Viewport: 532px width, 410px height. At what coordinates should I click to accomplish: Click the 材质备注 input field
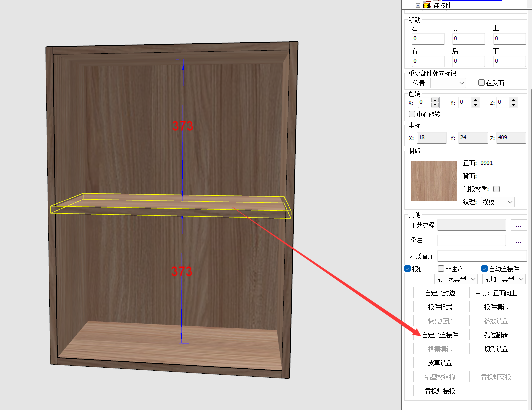(482, 256)
